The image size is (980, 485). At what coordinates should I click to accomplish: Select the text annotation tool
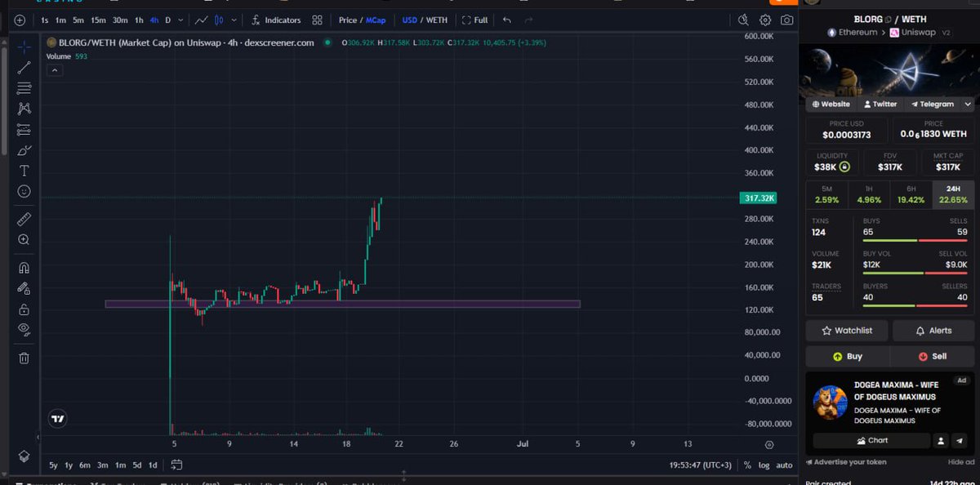(24, 171)
